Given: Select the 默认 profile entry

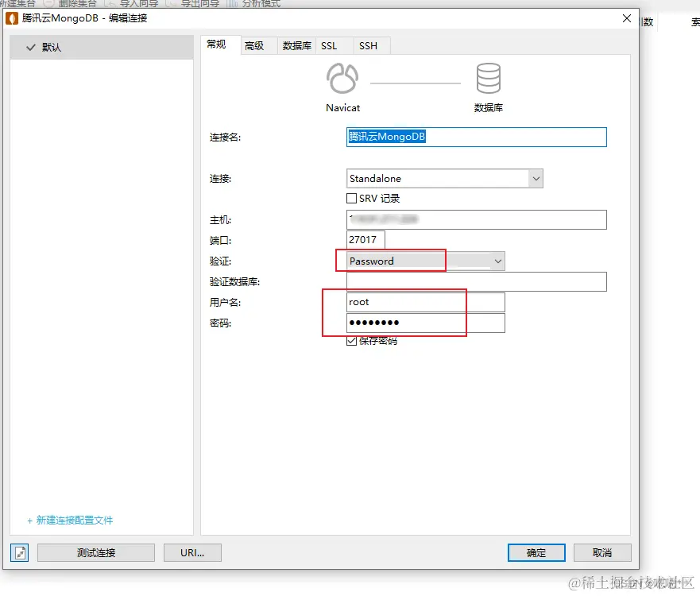Looking at the screenshot, I should click(102, 48).
